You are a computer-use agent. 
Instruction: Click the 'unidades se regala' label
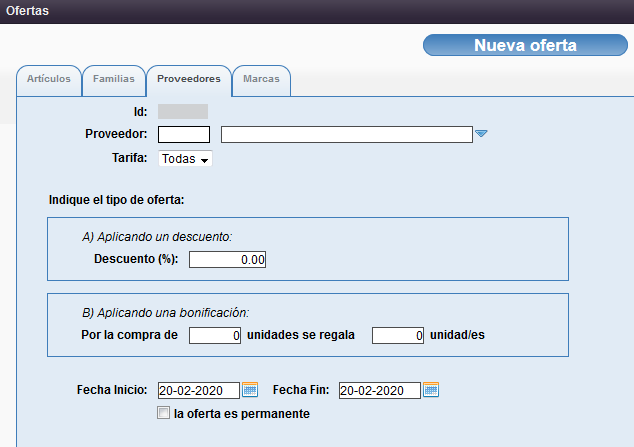click(x=301, y=335)
